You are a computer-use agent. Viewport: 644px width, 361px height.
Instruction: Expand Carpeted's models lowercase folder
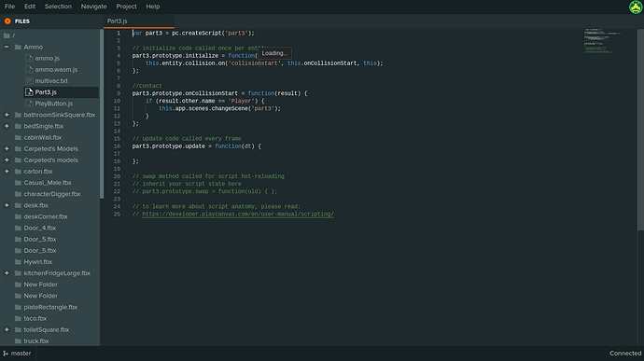click(x=7, y=160)
